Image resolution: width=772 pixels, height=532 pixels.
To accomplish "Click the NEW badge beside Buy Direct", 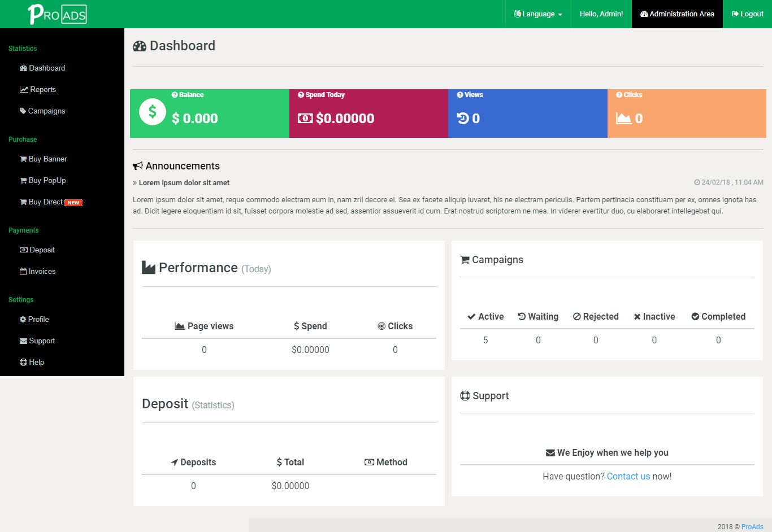I will pos(73,202).
